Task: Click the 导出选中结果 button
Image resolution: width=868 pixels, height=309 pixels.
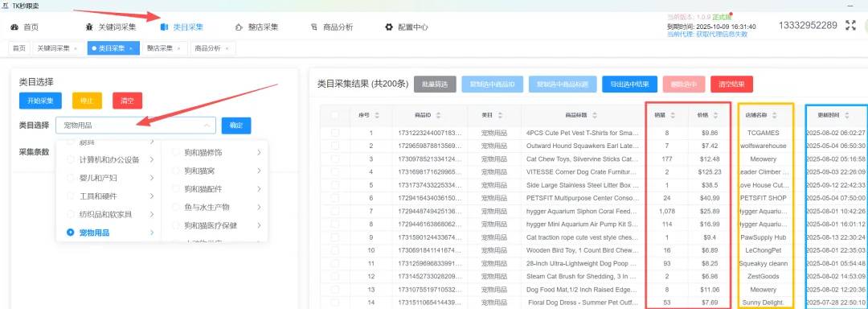Action: coord(629,84)
